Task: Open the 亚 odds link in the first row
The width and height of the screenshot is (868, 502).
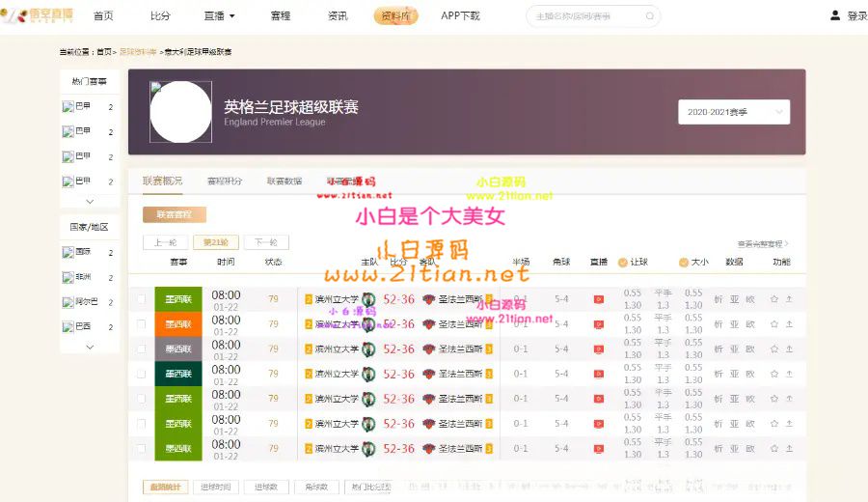Action: click(x=734, y=299)
